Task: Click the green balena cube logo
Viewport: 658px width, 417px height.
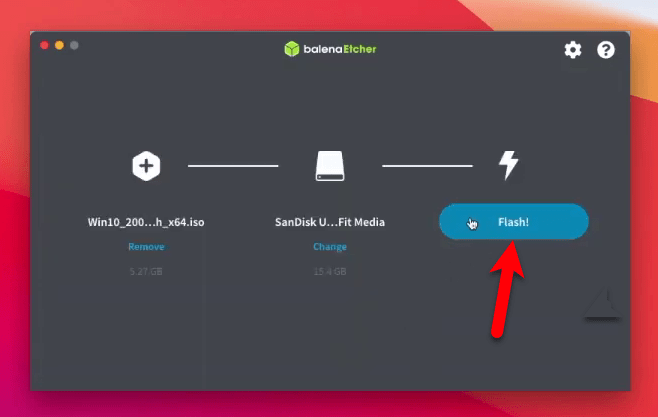Action: [x=292, y=49]
